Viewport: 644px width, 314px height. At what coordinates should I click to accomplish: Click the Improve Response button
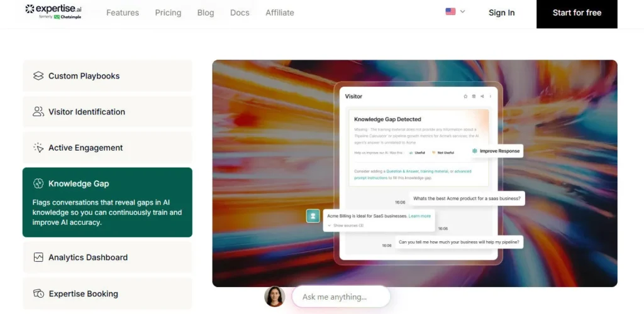[496, 151]
